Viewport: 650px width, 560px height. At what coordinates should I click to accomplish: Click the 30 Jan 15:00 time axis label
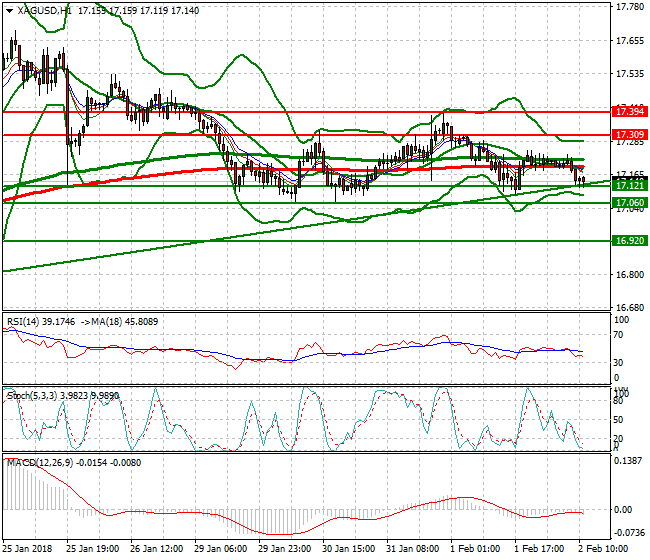[349, 549]
